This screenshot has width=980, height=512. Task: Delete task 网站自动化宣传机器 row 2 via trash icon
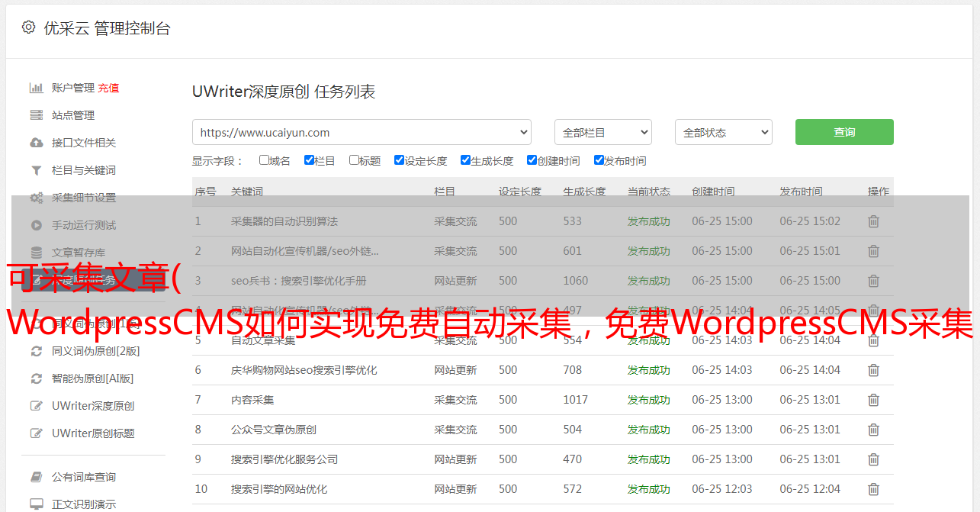click(873, 251)
